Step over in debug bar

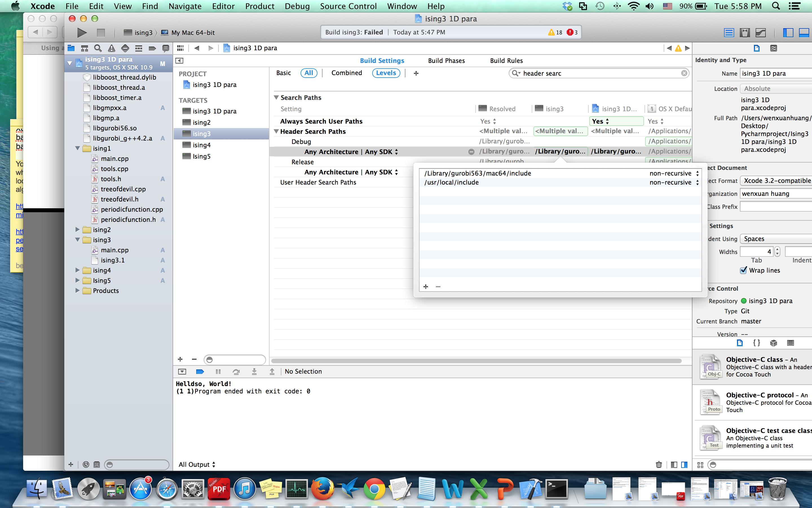pos(236,372)
